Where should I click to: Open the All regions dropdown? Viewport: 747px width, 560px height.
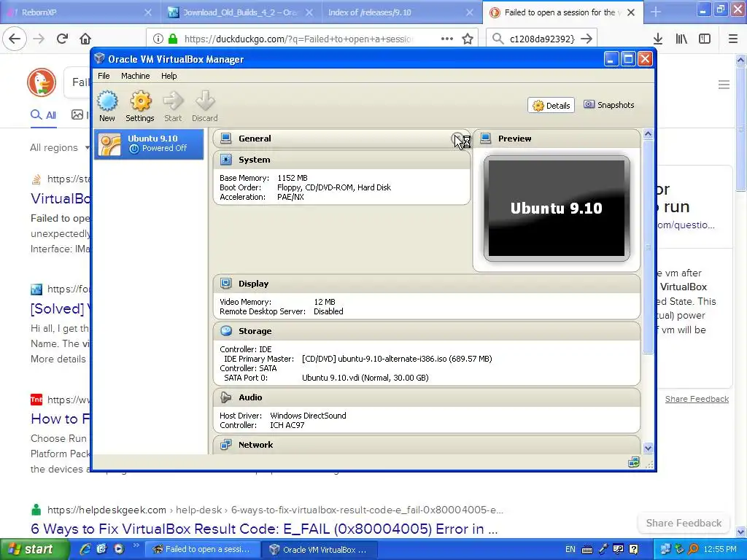[x=60, y=147]
